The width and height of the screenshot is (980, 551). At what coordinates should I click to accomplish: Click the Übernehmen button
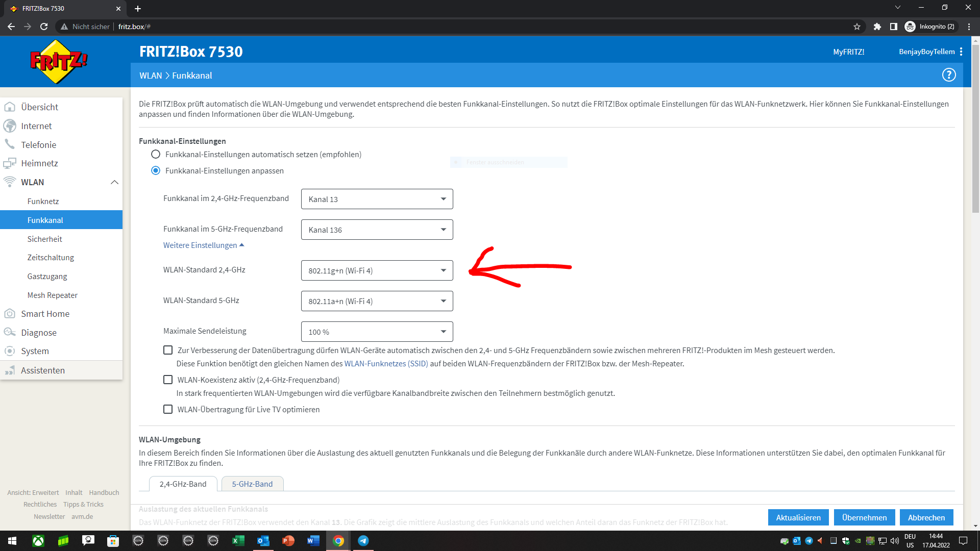[864, 517]
